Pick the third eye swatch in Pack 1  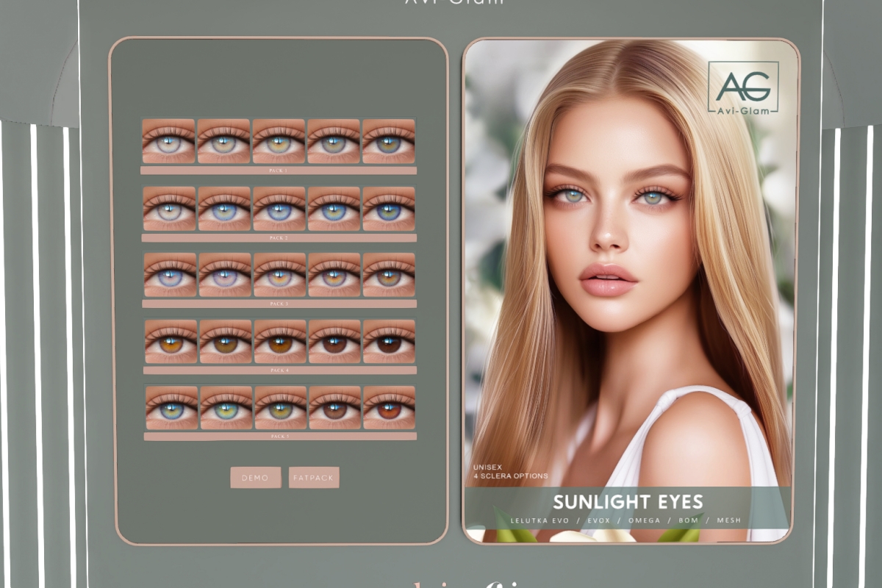point(279,141)
